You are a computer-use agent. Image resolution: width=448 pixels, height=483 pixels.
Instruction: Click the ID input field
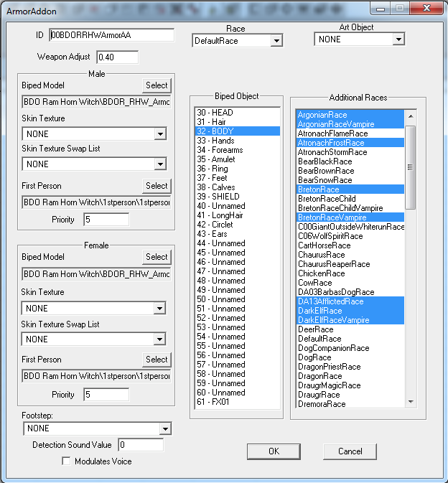(111, 35)
